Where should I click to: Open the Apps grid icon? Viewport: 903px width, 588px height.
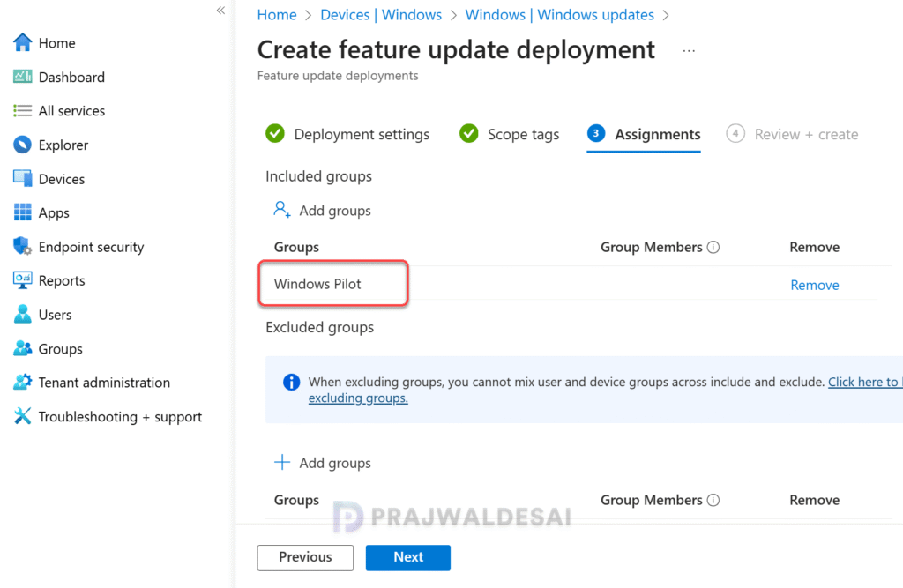[x=22, y=212]
